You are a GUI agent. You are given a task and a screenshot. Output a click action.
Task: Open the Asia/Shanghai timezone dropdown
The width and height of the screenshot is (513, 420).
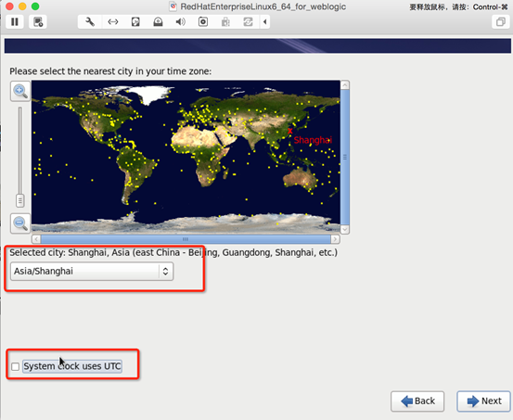coord(92,271)
